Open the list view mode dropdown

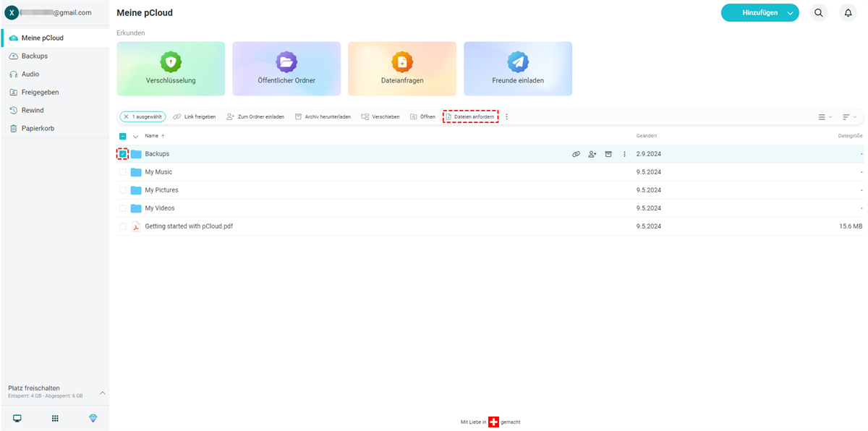825,116
